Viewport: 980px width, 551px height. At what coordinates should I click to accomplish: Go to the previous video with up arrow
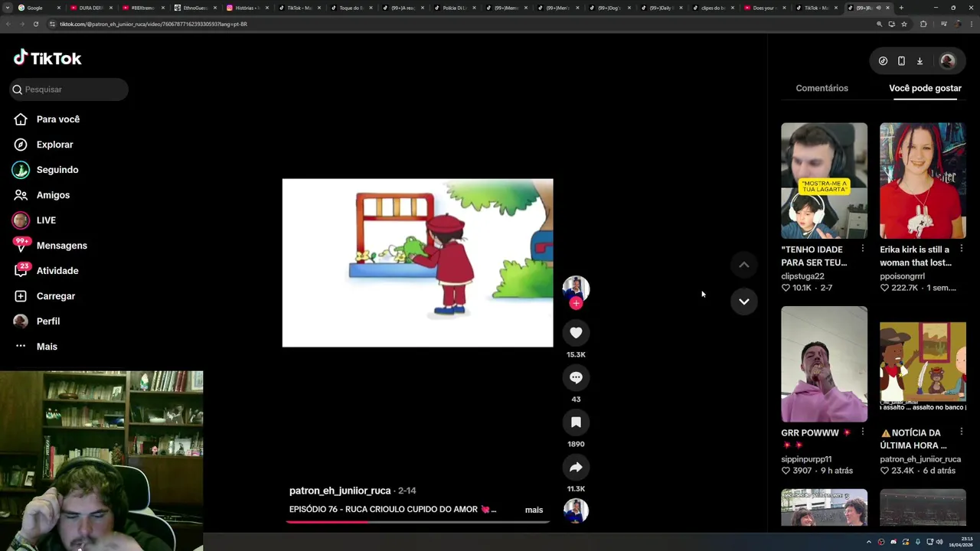[743, 265]
